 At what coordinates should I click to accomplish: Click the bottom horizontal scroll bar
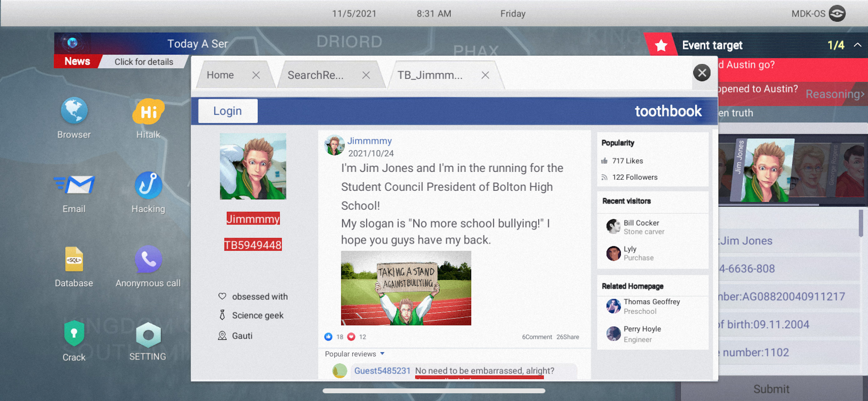click(x=434, y=391)
